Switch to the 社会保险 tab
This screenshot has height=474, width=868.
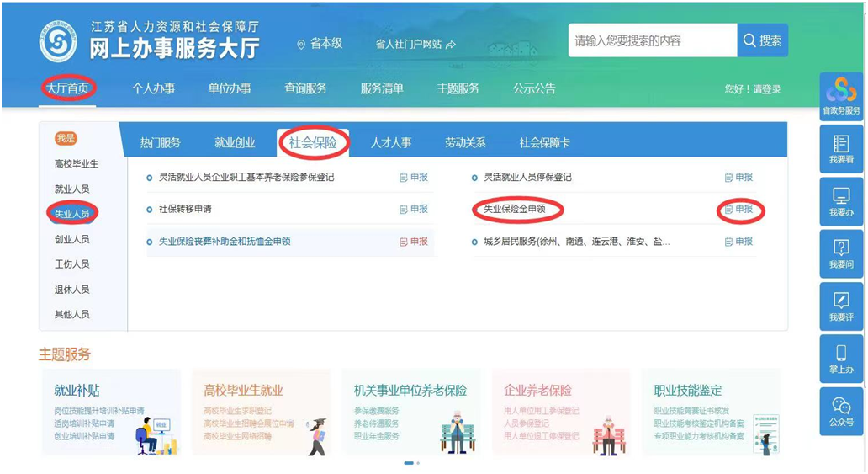(x=313, y=142)
